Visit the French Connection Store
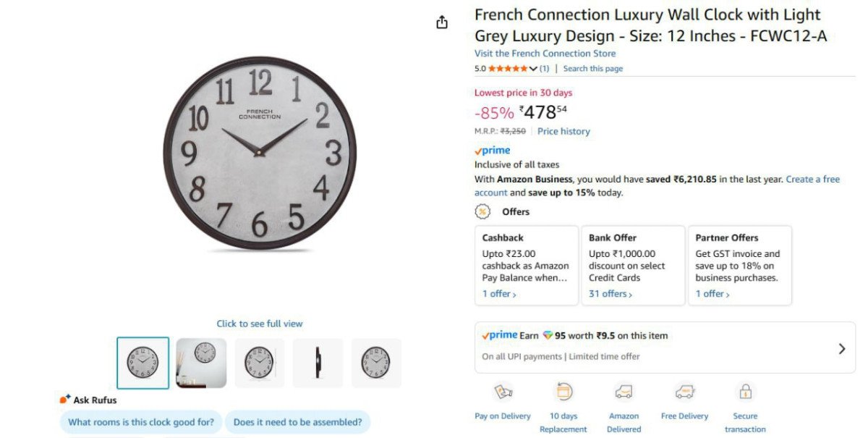This screenshot has width=868, height=438. (545, 53)
